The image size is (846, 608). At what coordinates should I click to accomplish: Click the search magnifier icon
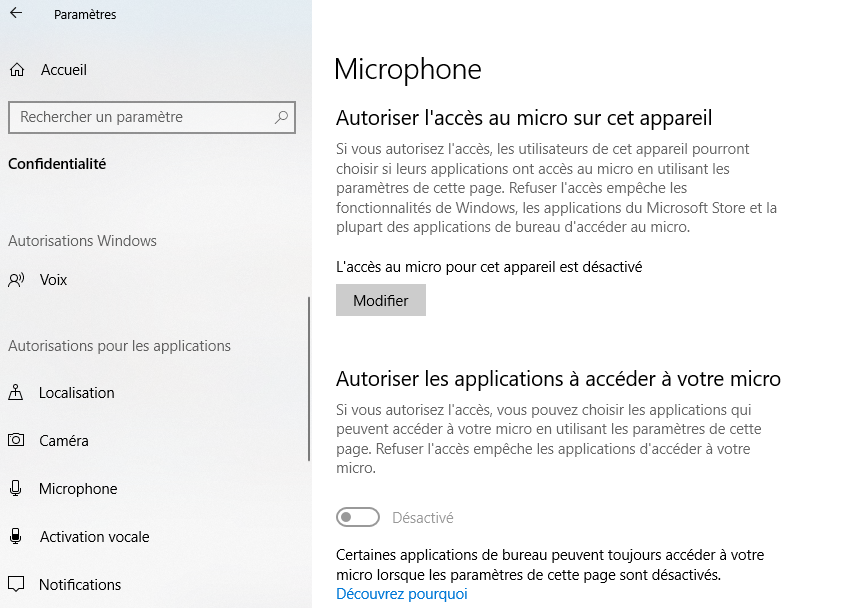(281, 117)
